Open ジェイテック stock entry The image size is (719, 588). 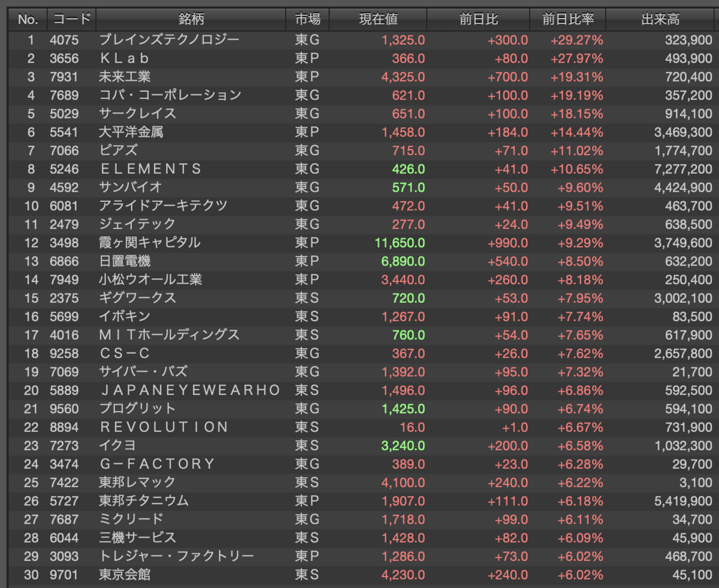(137, 224)
